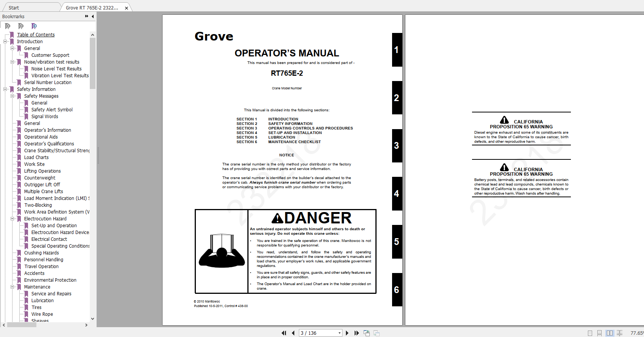This screenshot has width=644, height=337.
Task: Open the Table of Contents bookmark
Action: (x=36, y=35)
